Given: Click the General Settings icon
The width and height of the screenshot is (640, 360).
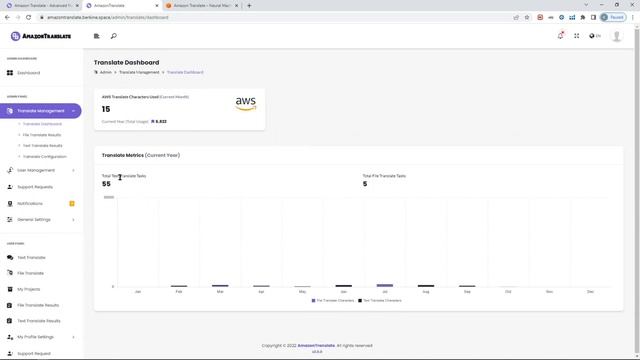Looking at the screenshot, I should (x=10, y=220).
